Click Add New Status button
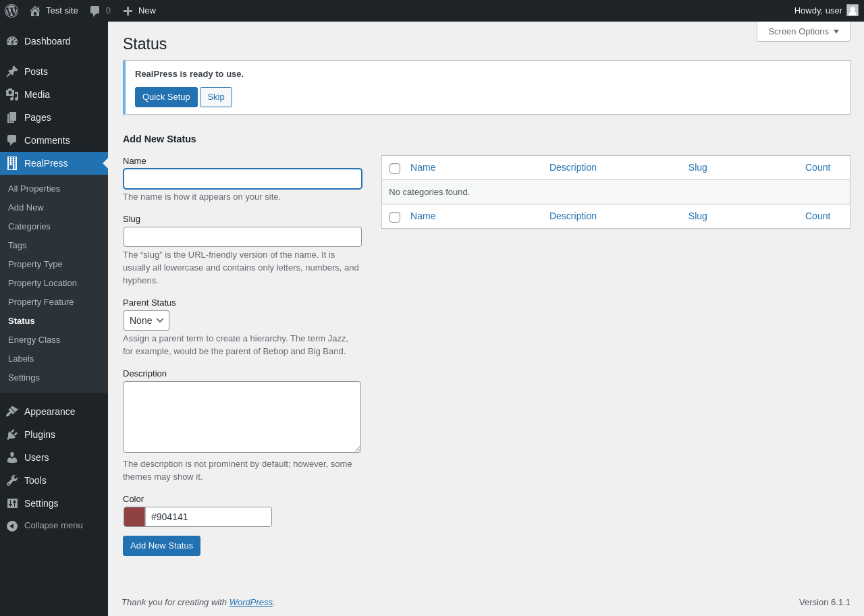 pos(161,546)
